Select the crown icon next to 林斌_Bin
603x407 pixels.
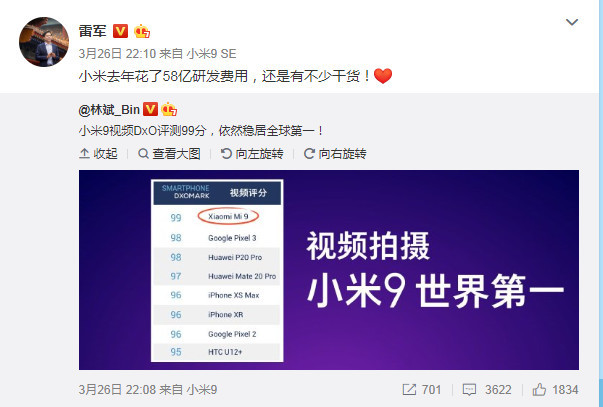169,110
